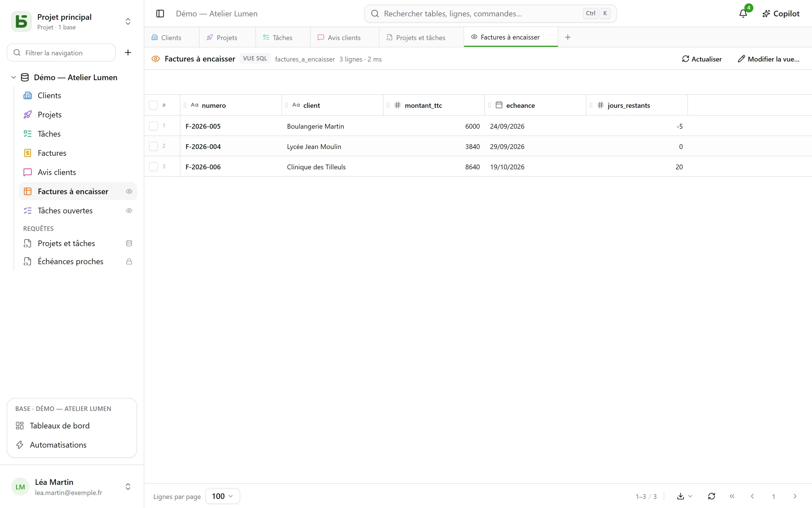Expand the export options chevron
Image resolution: width=812 pixels, height=508 pixels.
point(690,496)
